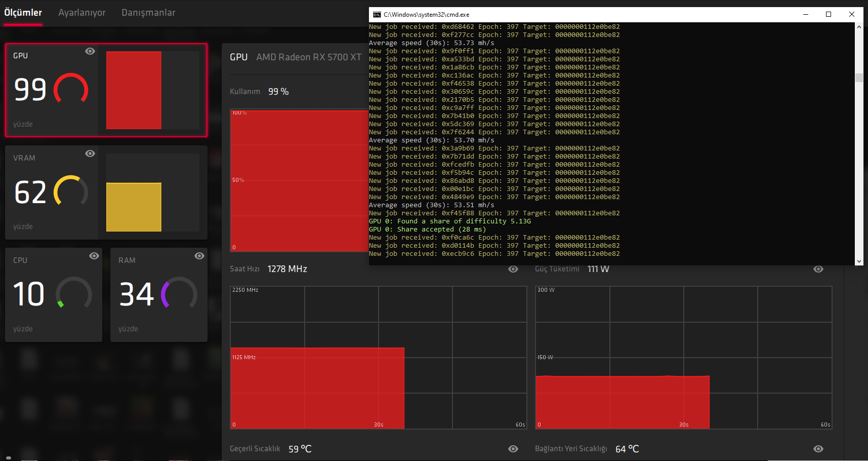Click the 'Share accepted (28 ms)' line
868x461 pixels.
coord(427,229)
